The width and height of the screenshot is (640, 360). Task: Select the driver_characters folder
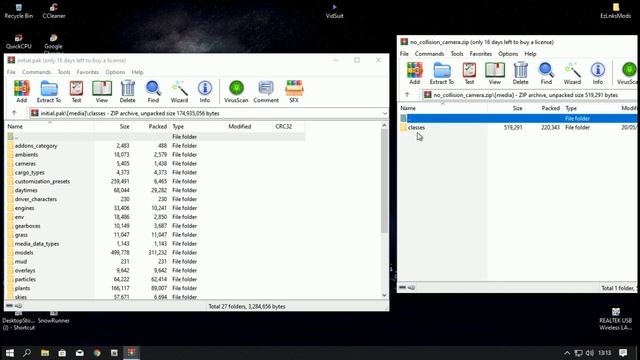pyautogui.click(x=36, y=199)
